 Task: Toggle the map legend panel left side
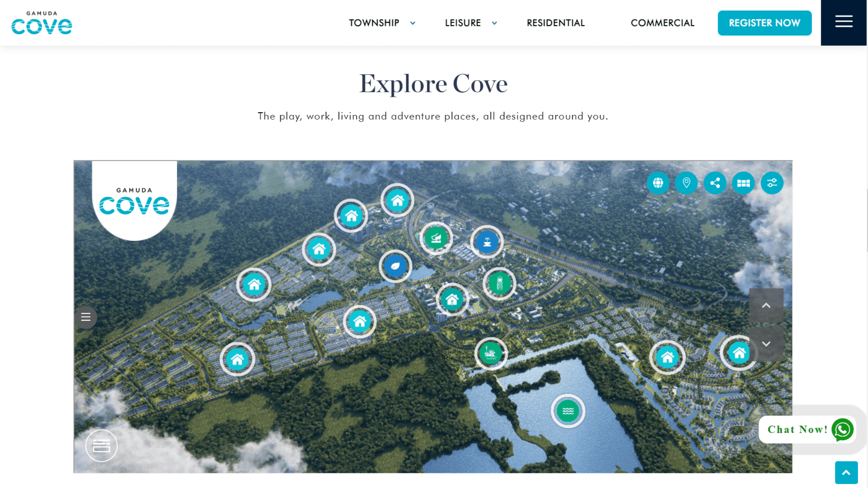86,316
